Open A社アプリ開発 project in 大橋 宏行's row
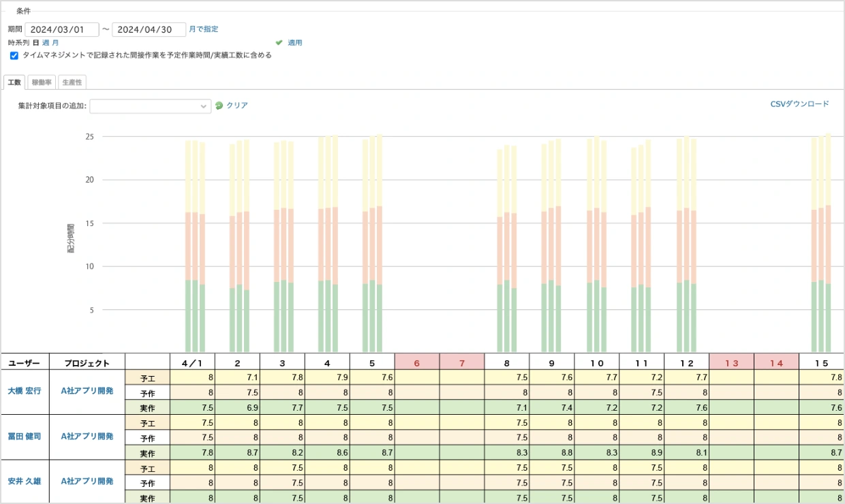 [x=87, y=392]
